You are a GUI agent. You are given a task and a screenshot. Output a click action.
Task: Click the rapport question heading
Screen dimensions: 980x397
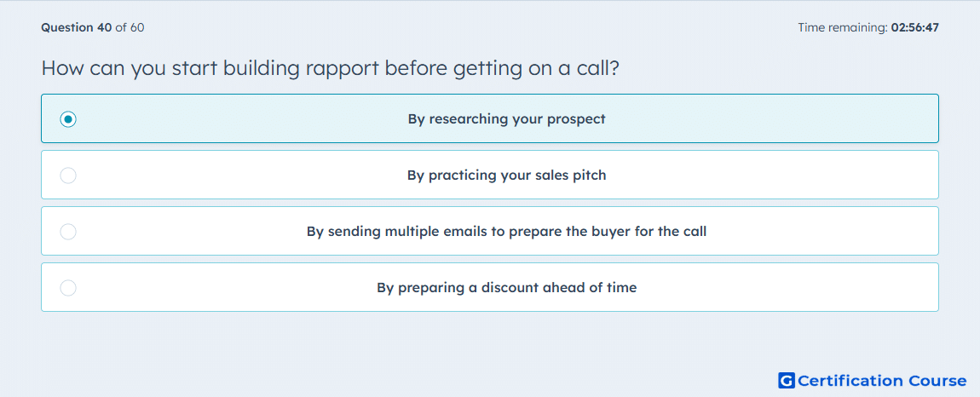tap(331, 68)
